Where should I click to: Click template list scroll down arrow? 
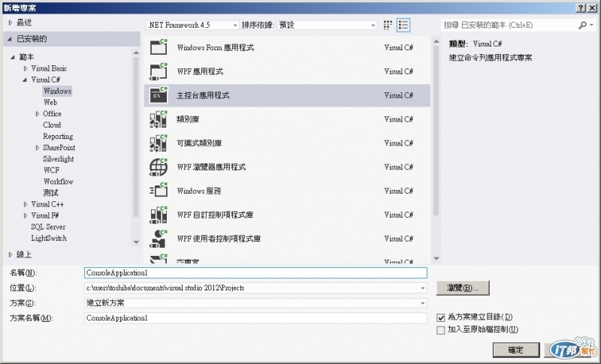tap(436, 259)
